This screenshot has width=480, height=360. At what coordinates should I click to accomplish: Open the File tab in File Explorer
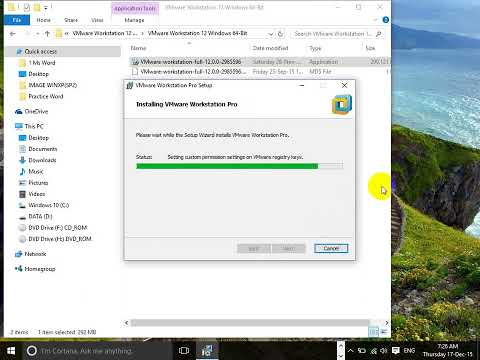point(17,20)
